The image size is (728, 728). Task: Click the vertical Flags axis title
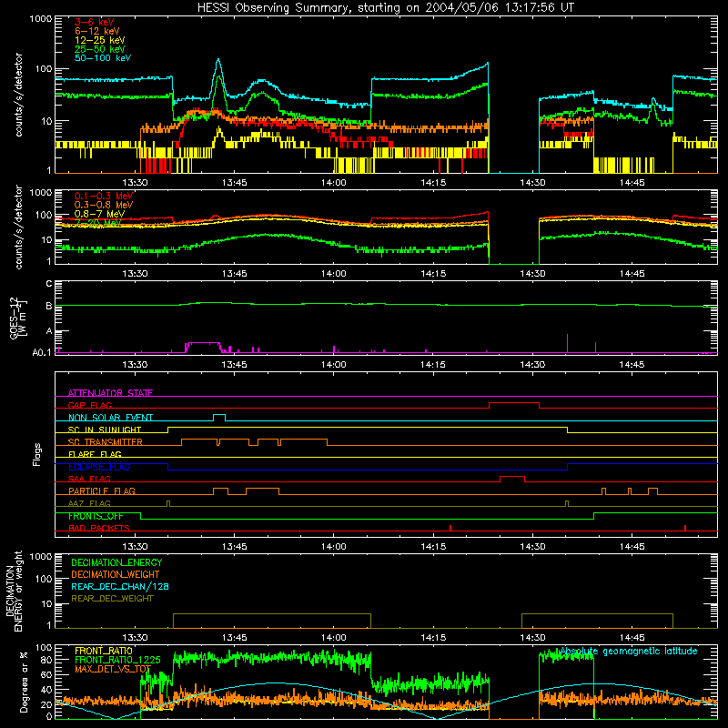pyautogui.click(x=37, y=454)
